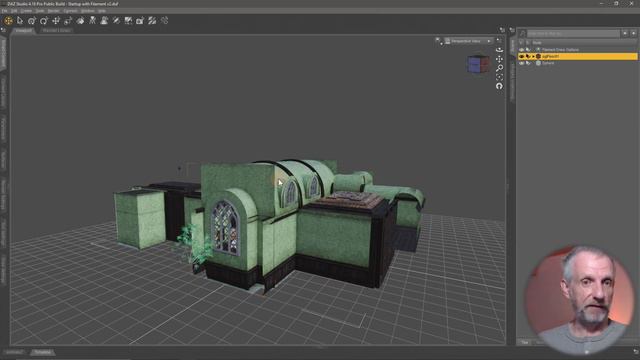Open the Create menu
Image resolution: width=640 pixels, height=360 pixels.
coord(26,11)
